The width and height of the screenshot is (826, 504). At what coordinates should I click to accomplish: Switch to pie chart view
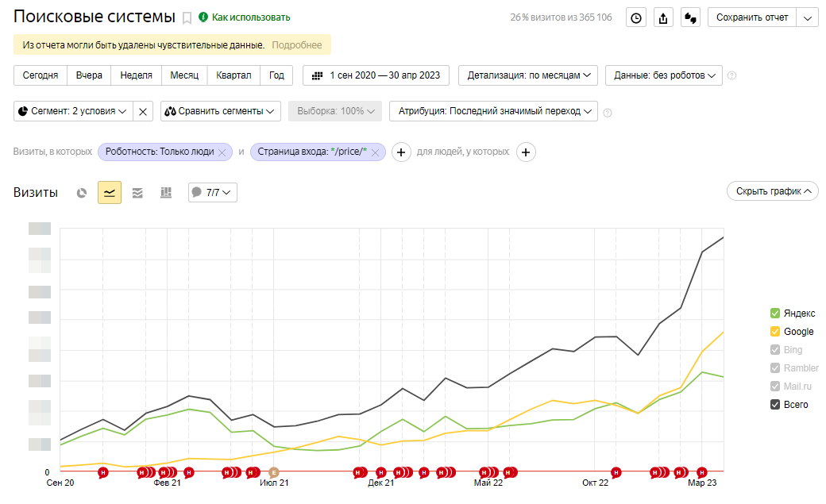coord(82,192)
